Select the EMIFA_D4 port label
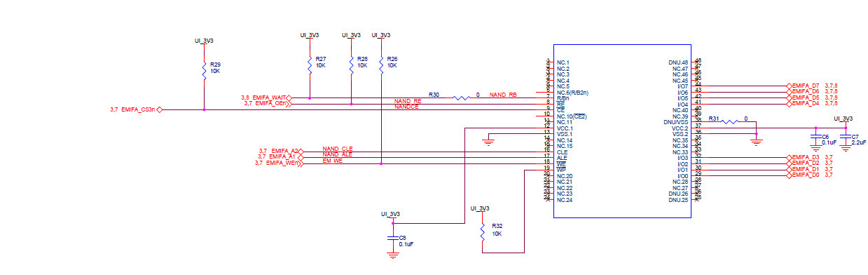The image size is (868, 275). pos(806,104)
